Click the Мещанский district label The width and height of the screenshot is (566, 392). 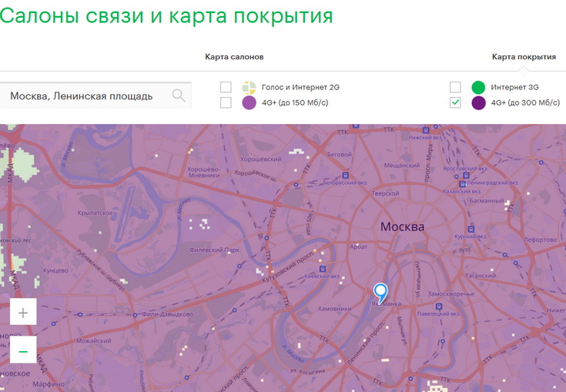pos(402,166)
